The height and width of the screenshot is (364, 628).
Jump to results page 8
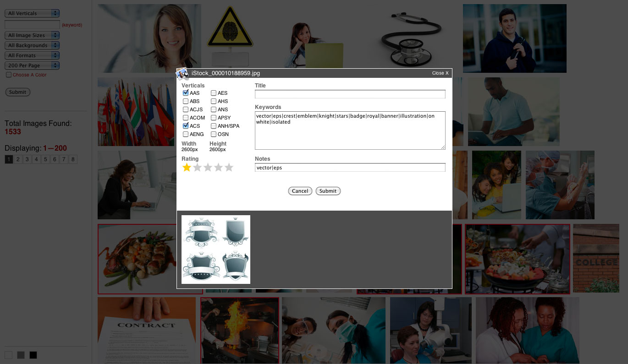[x=73, y=159]
